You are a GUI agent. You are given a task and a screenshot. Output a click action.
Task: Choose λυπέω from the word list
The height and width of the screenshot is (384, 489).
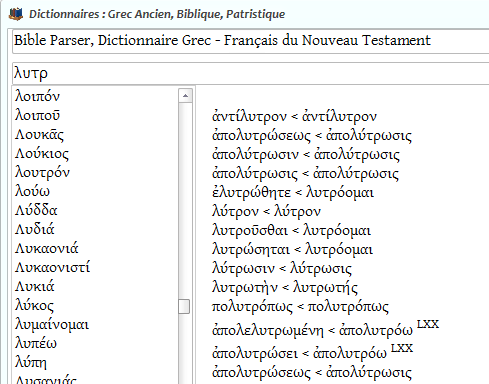36,344
